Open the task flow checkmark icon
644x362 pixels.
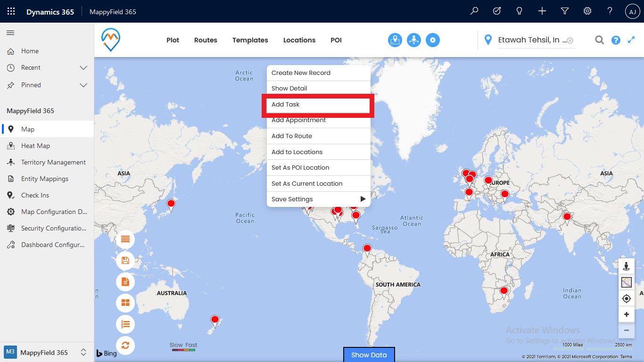point(497,11)
